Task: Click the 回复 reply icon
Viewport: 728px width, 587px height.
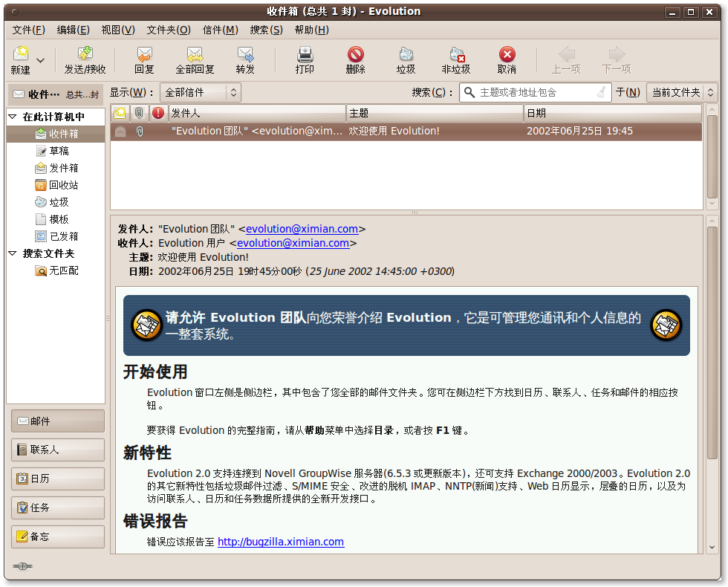Action: coord(144,53)
